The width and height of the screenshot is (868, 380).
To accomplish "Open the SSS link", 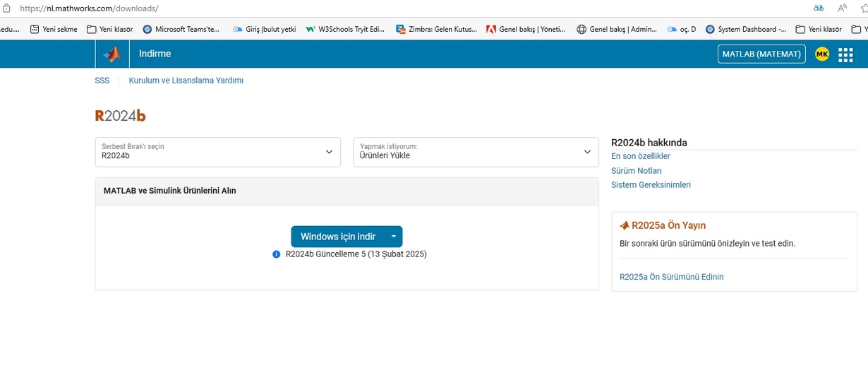I will 102,81.
